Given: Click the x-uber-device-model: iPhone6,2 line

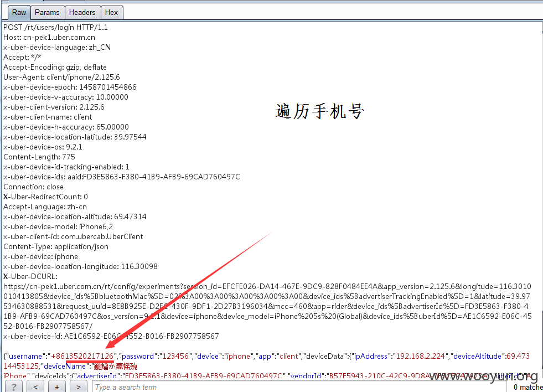Looking at the screenshot, I should pyautogui.click(x=58, y=227).
